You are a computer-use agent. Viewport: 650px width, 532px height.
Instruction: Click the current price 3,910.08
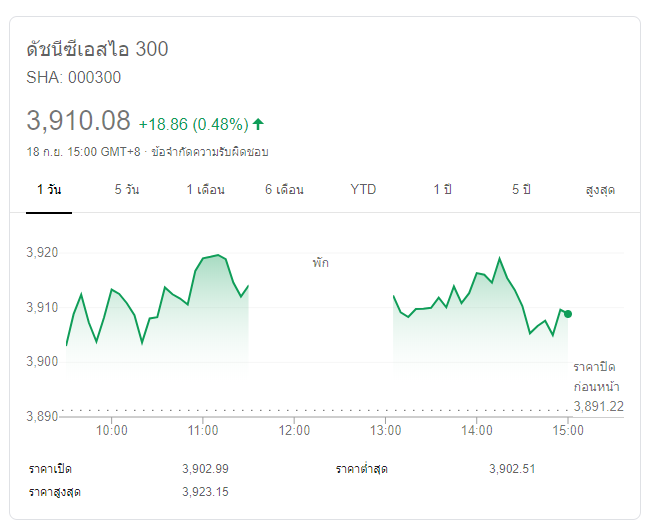[x=78, y=121]
